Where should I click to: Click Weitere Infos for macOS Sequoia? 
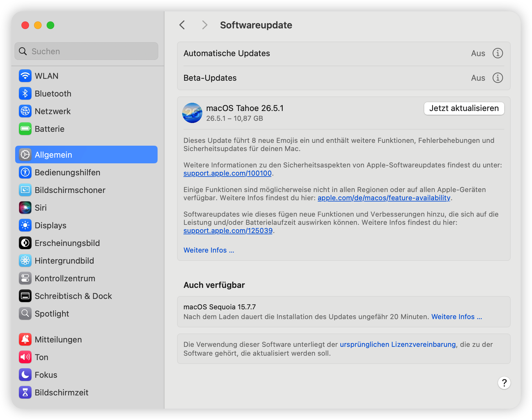tap(457, 317)
